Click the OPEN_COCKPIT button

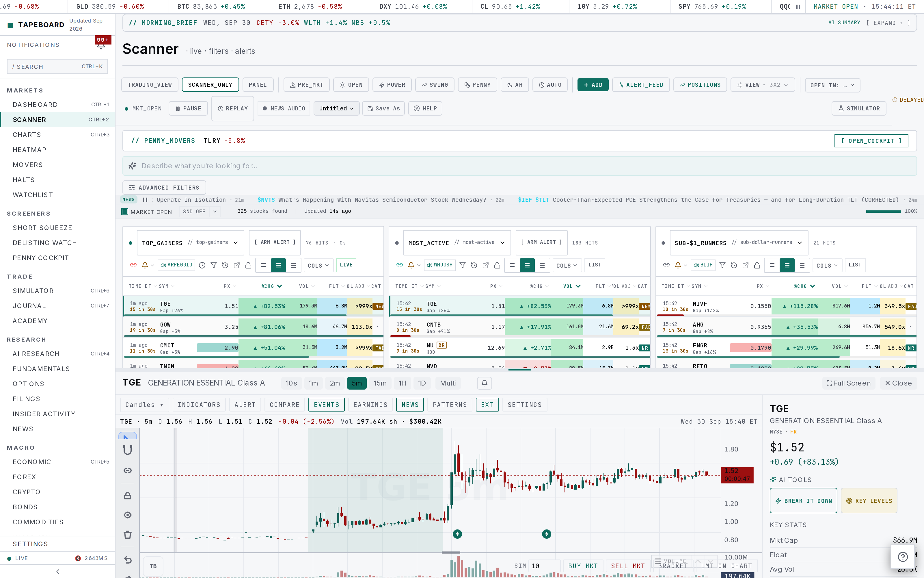871,141
